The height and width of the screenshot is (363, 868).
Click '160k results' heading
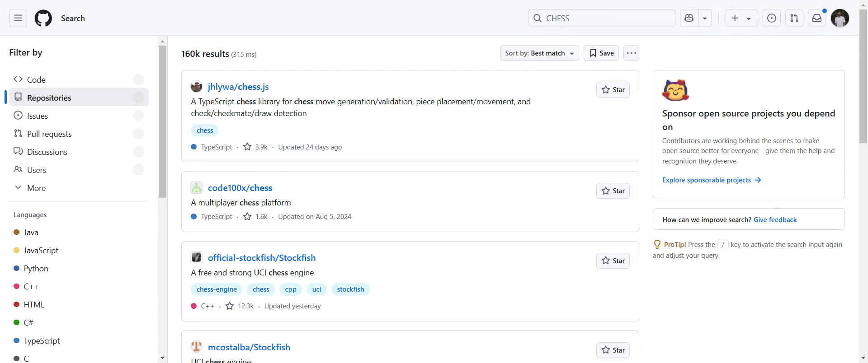[x=205, y=54]
